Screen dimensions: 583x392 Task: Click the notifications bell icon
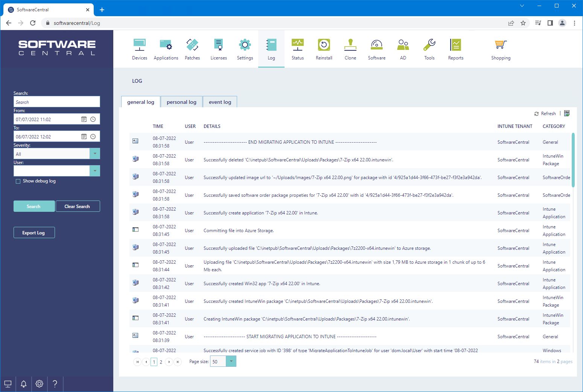(x=24, y=384)
